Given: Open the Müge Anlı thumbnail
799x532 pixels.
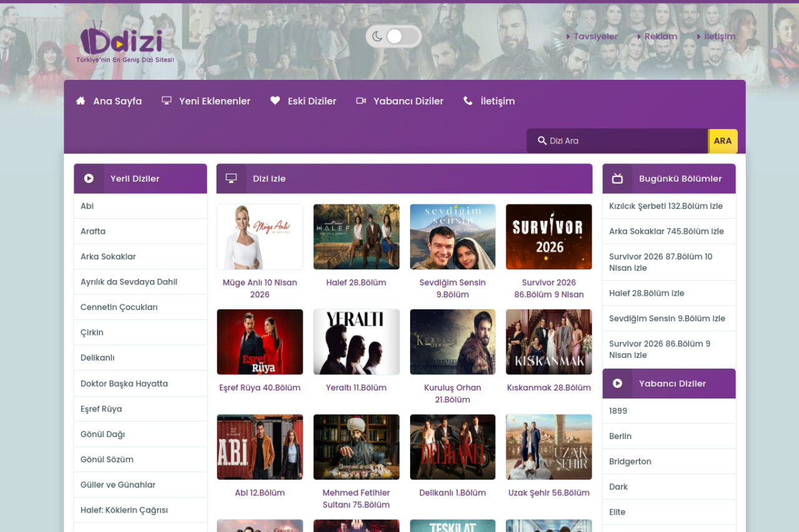Looking at the screenshot, I should [x=260, y=237].
